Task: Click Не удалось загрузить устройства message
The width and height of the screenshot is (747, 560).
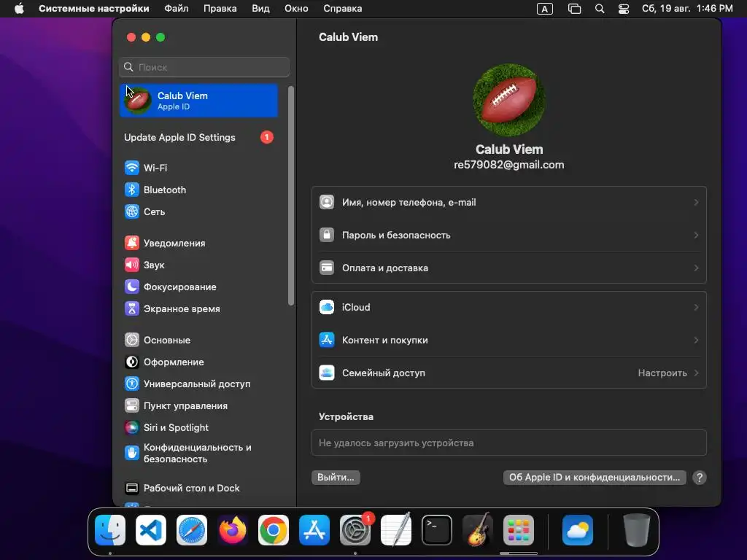Action: click(x=396, y=443)
